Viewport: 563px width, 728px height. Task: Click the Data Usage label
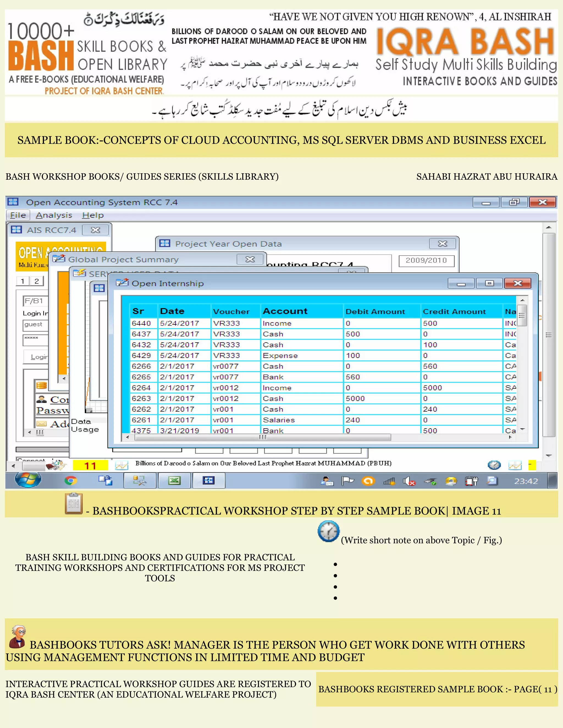click(85, 425)
